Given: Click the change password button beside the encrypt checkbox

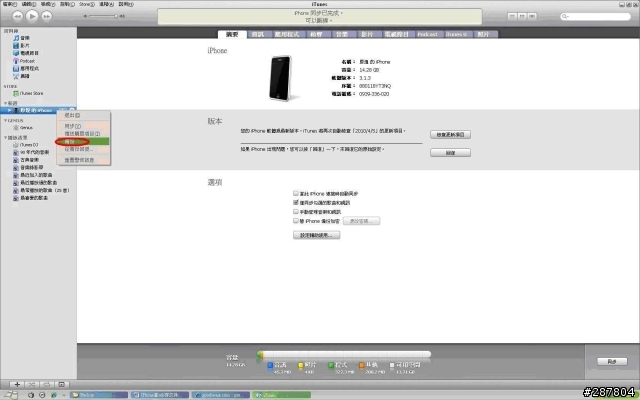Looking at the screenshot, I should click(362, 221).
